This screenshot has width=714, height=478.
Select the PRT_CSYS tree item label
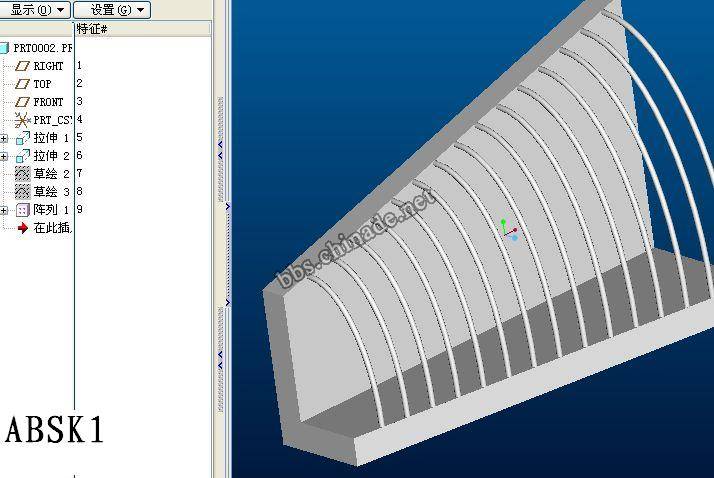(x=52, y=120)
